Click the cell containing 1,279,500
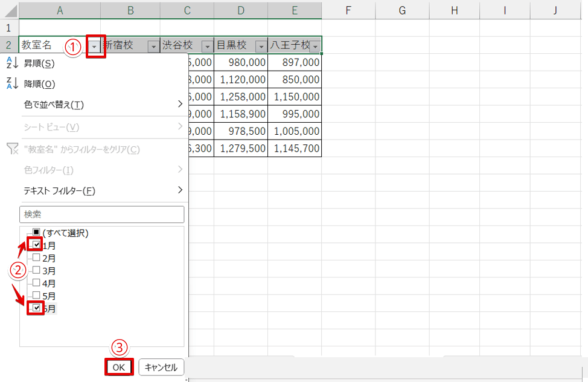The height and width of the screenshot is (382, 588). click(241, 149)
